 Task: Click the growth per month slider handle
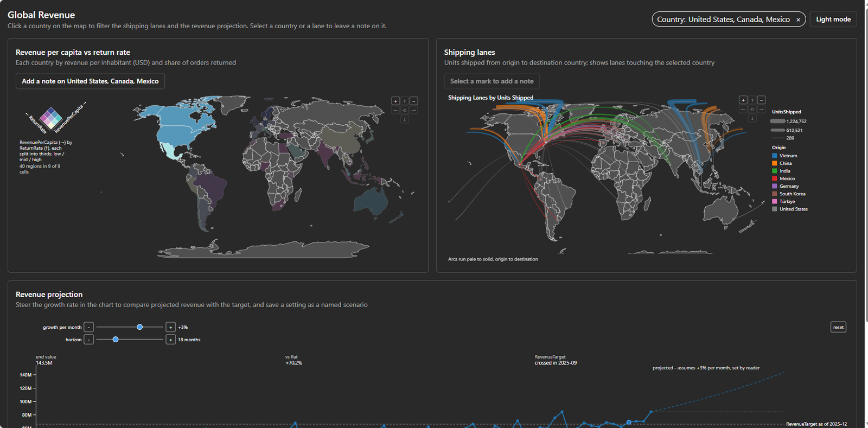point(140,327)
